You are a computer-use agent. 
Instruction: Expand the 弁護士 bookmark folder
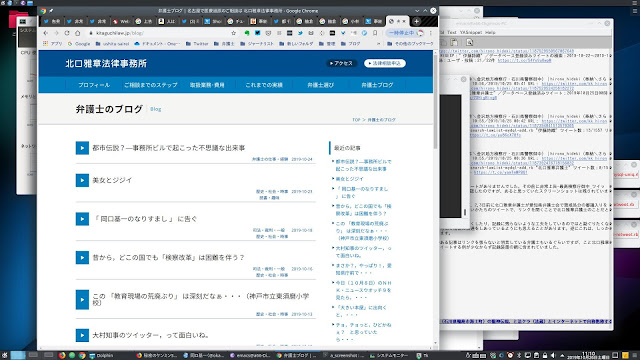coord(224,43)
